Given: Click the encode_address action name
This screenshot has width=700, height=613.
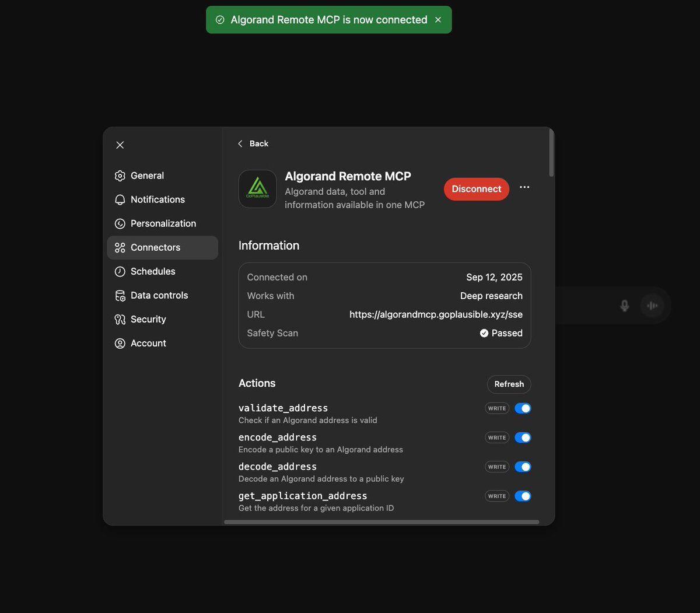Looking at the screenshot, I should pyautogui.click(x=278, y=437).
